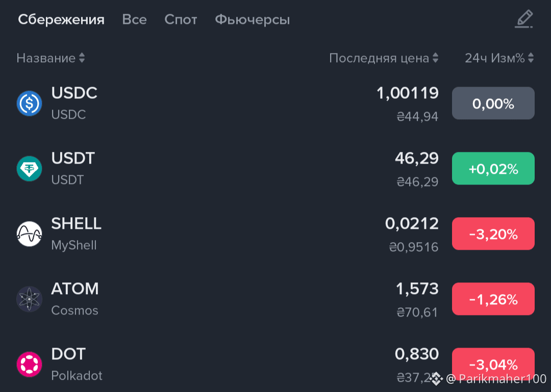Click the USDC coin logo

[29, 103]
